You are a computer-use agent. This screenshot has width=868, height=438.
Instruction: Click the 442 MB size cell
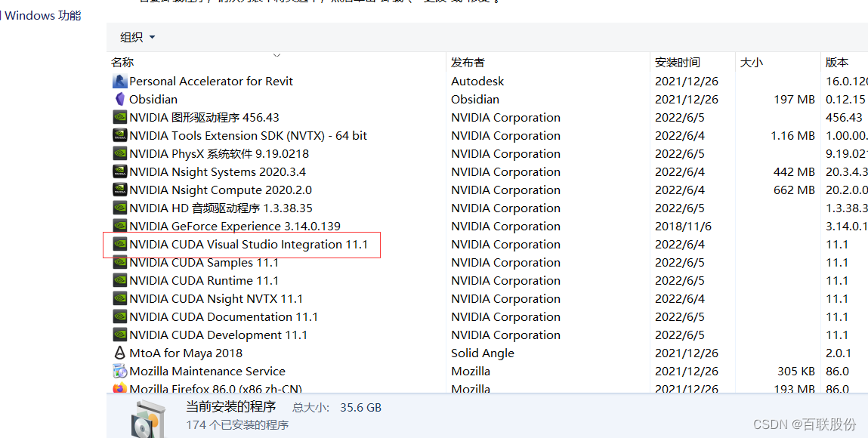(794, 172)
